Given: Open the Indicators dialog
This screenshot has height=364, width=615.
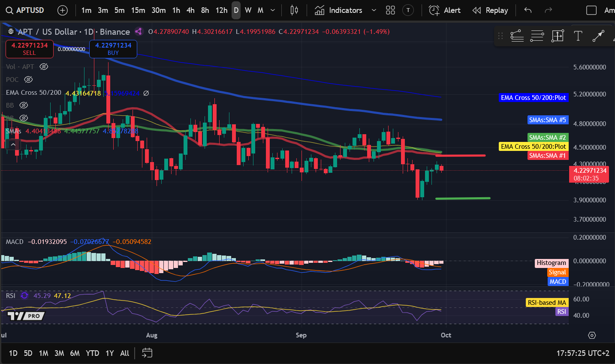Looking at the screenshot, I should pos(338,10).
